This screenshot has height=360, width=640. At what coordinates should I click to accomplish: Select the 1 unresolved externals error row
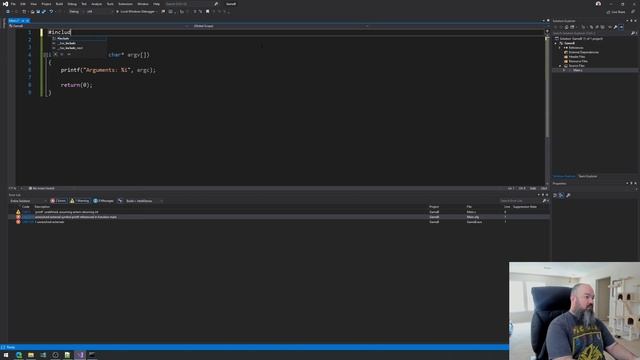tap(278, 222)
